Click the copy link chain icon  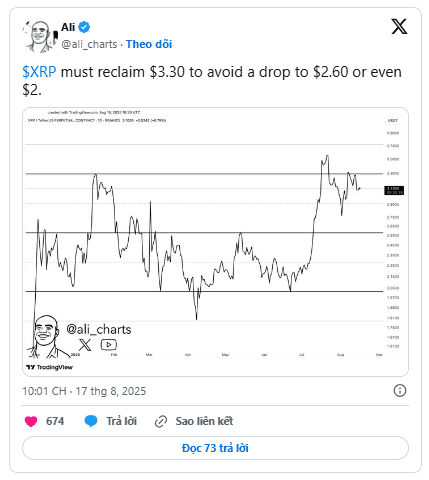tap(161, 422)
